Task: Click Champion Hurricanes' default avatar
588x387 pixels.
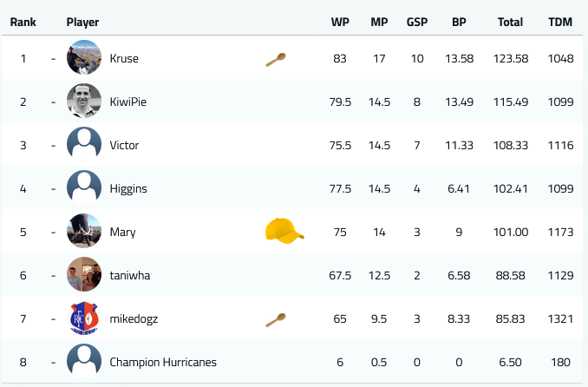Action: click(x=84, y=361)
